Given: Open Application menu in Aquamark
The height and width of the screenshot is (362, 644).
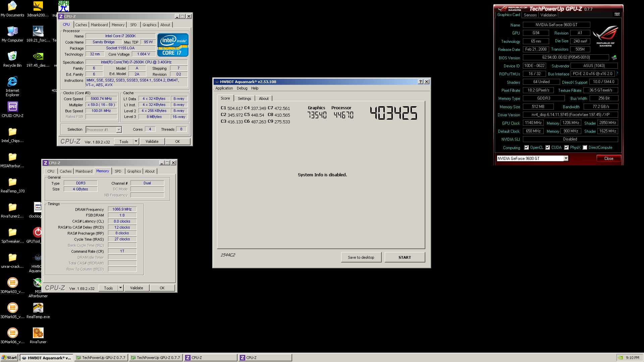Looking at the screenshot, I should 224,88.
